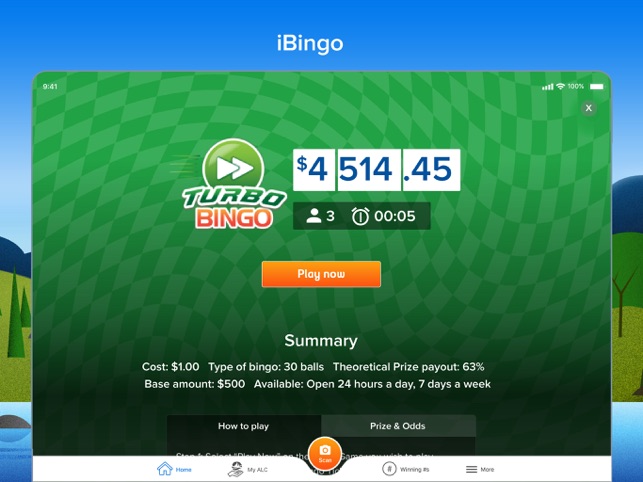Click the Summary heading

click(321, 340)
